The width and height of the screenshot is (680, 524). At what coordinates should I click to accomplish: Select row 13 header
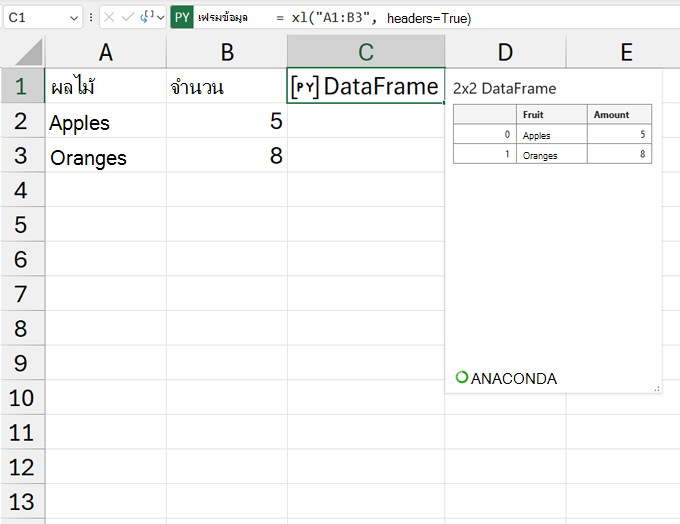23,501
